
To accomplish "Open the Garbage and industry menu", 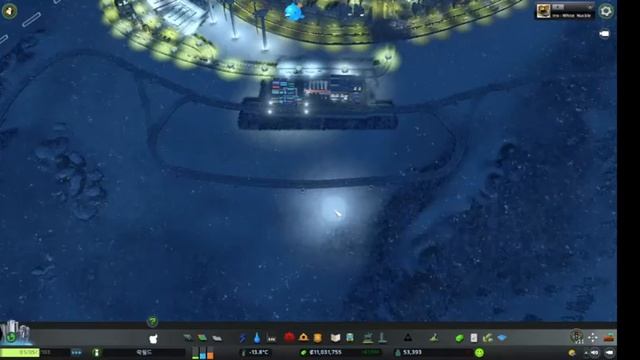I will (x=271, y=338).
